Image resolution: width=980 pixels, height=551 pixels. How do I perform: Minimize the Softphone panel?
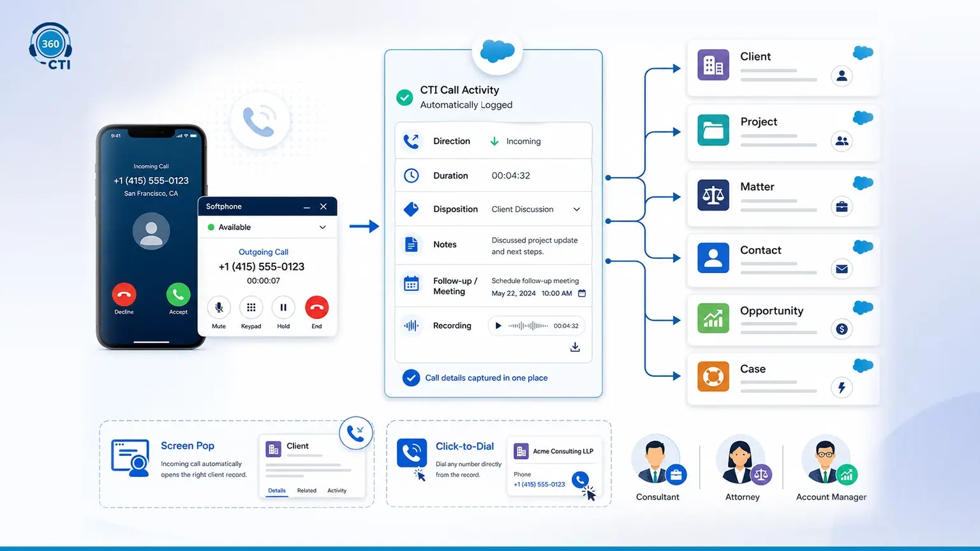pos(307,207)
